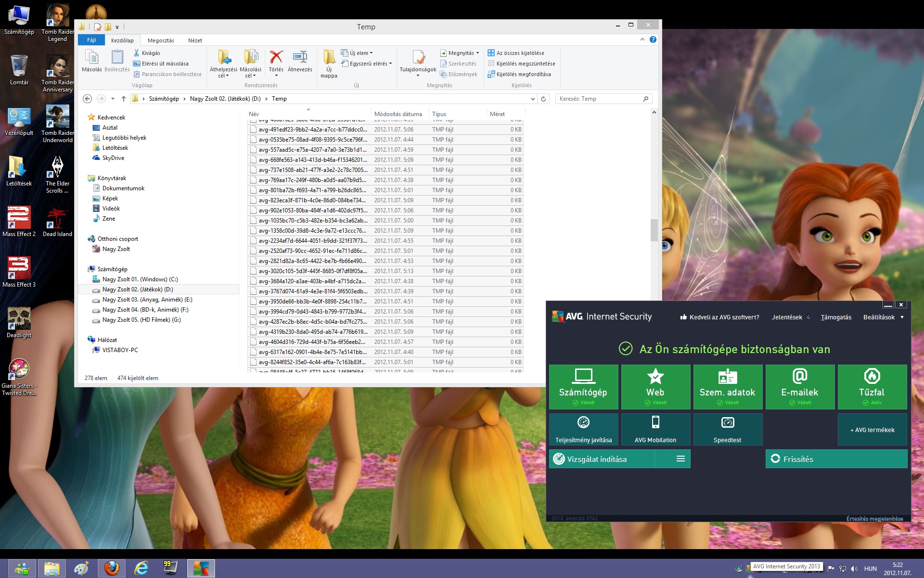Screen dimensions: 924x578
Task: Go up one folder level arrow
Action: 124,99
